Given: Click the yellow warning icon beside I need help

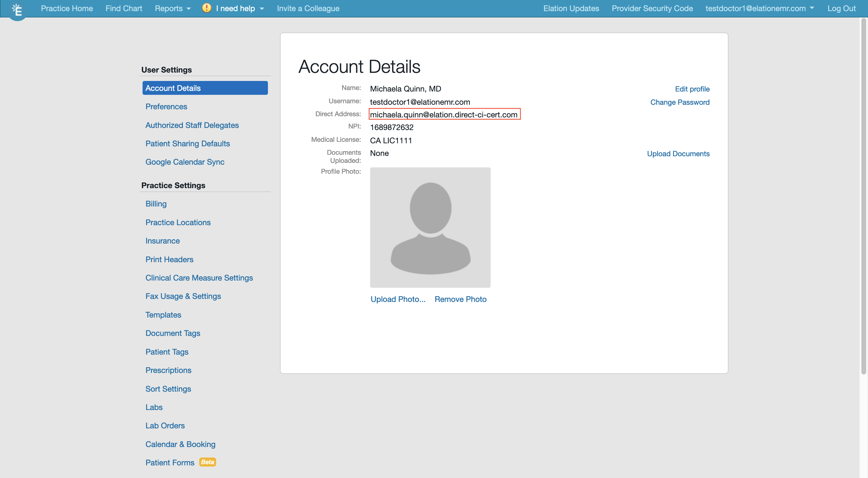Looking at the screenshot, I should [x=206, y=8].
